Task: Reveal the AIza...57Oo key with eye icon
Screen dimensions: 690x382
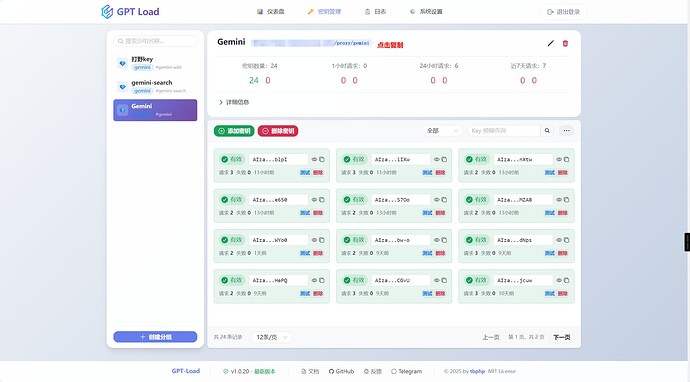Action: pos(437,200)
